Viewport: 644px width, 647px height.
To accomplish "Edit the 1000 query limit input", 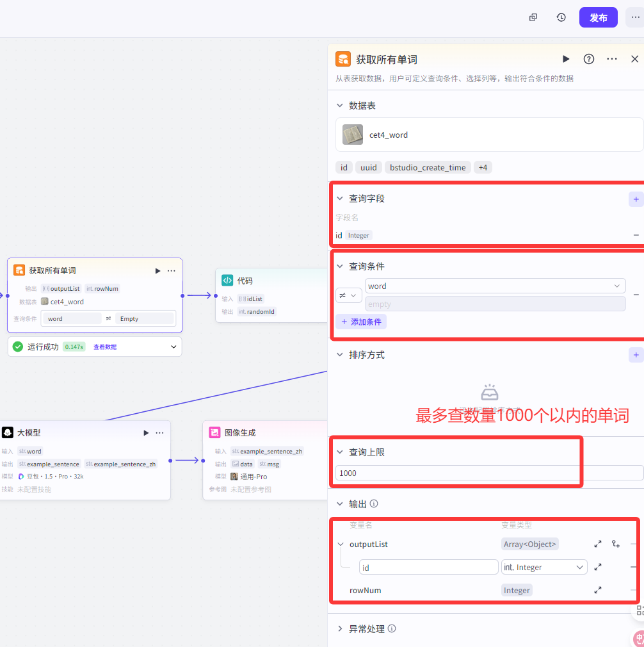I will [x=448, y=472].
